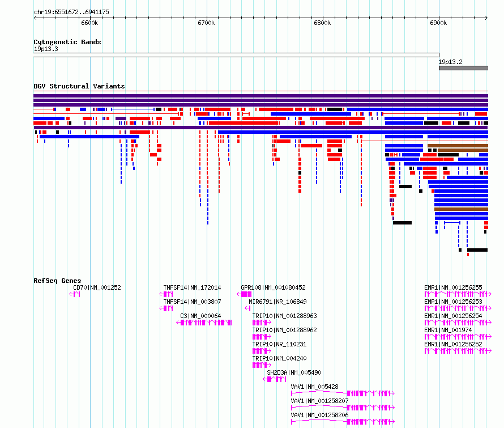The image size is (504, 428).
Task: Click the white 19p13.3 cytoband bar
Action: pos(236,55)
